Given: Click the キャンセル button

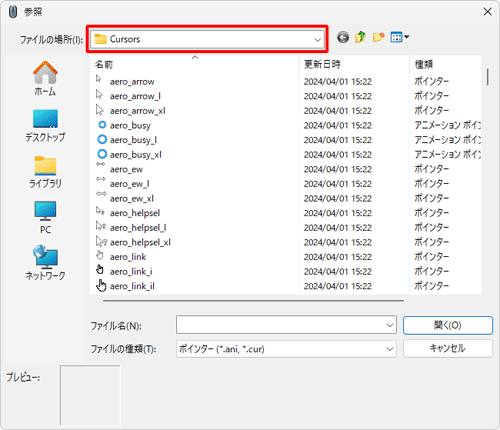Looking at the screenshot, I should coord(448,348).
